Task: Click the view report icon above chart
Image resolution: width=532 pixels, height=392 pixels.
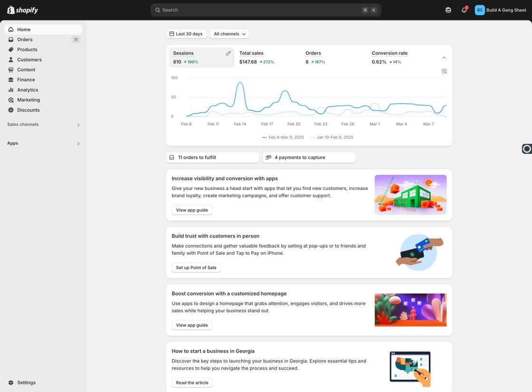Action: pyautogui.click(x=444, y=71)
